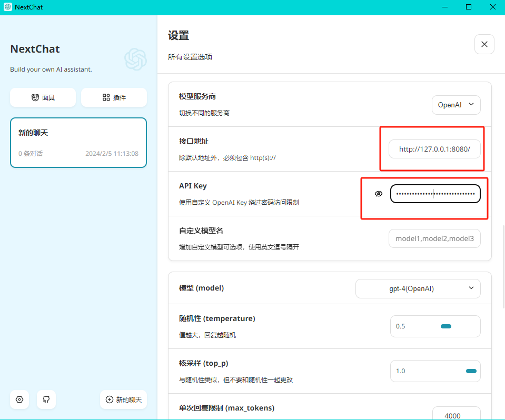Open settings via the hexagon gear icon
The height and width of the screenshot is (420, 505).
coord(19,399)
